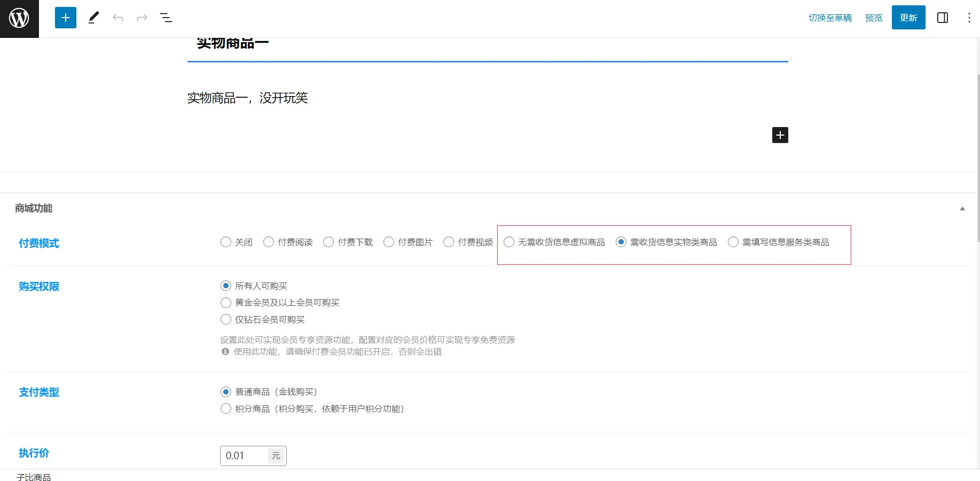Select the 付费图片 radio option
The width and height of the screenshot is (980, 481).
(389, 242)
